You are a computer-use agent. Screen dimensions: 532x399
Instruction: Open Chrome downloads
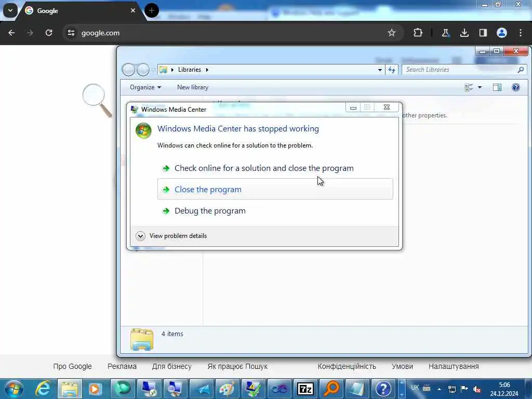464,33
